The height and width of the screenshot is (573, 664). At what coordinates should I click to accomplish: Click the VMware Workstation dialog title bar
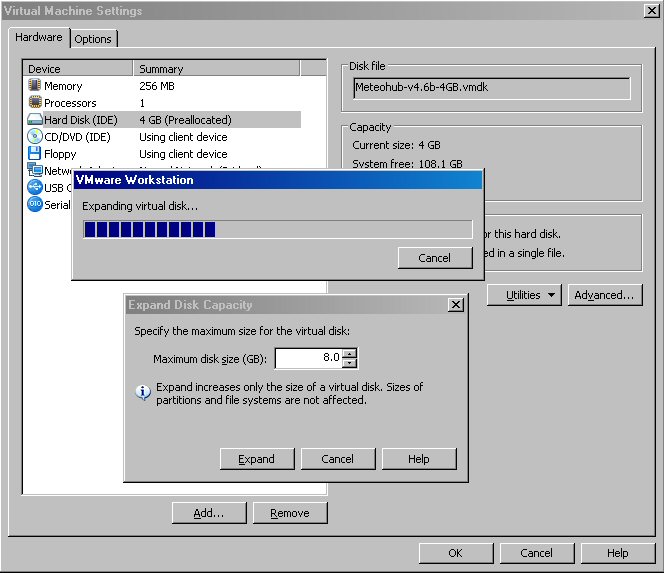tap(278, 180)
